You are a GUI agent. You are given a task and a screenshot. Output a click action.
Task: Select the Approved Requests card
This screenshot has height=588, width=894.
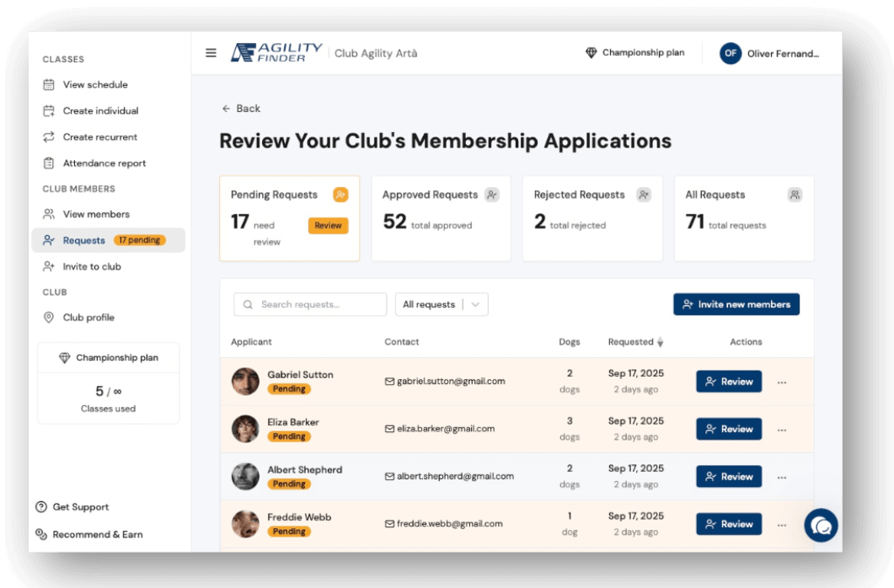(442, 218)
